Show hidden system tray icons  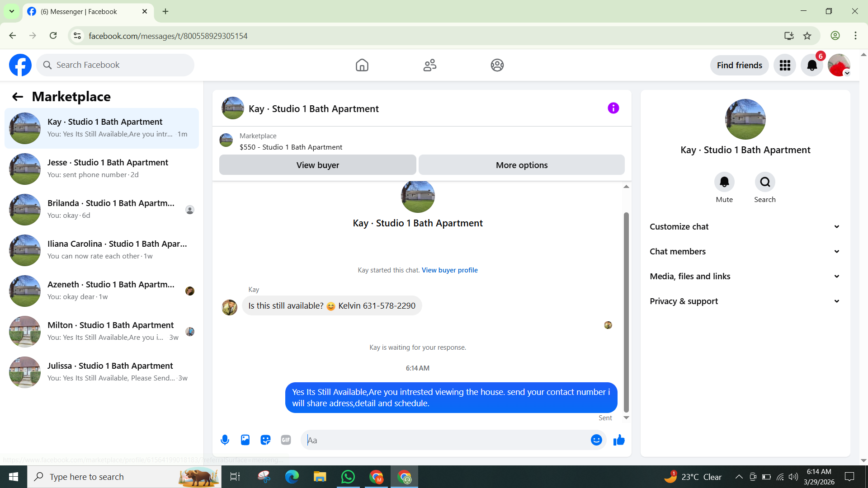tap(739, 477)
